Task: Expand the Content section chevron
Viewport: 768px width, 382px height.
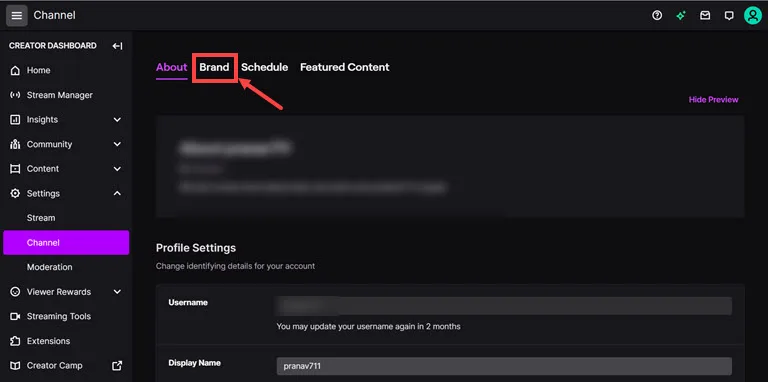Action: [x=117, y=168]
